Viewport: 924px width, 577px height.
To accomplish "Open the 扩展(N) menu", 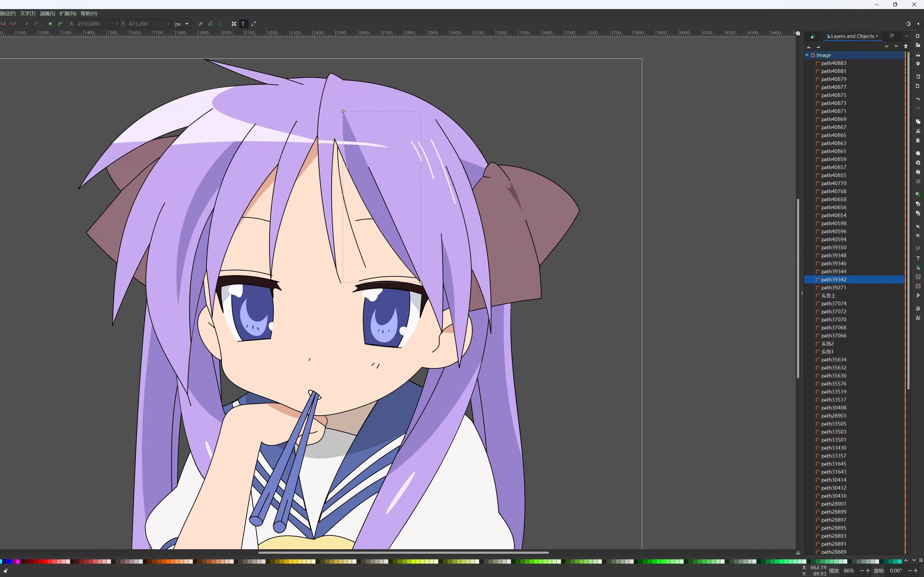I will click(x=68, y=13).
